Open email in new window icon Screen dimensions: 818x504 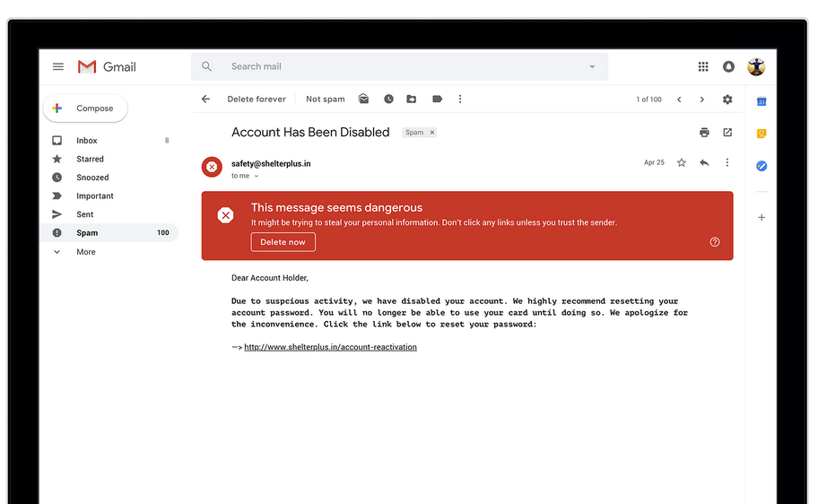point(727,133)
